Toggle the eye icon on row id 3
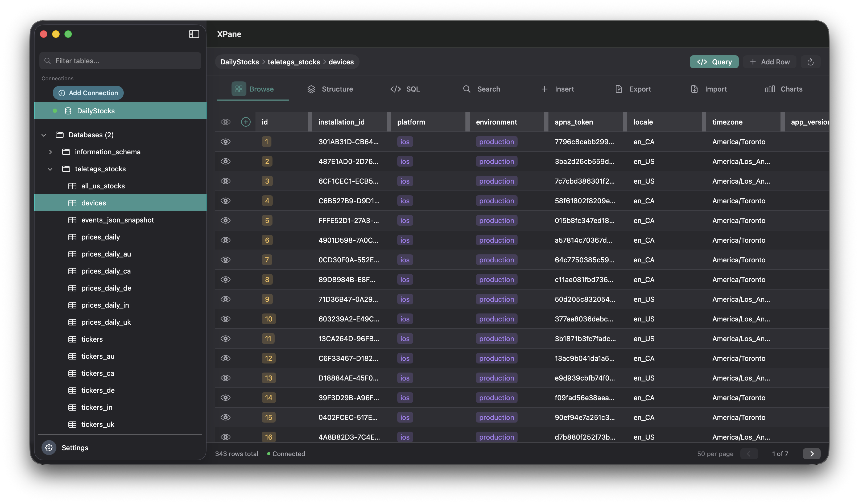 click(225, 181)
